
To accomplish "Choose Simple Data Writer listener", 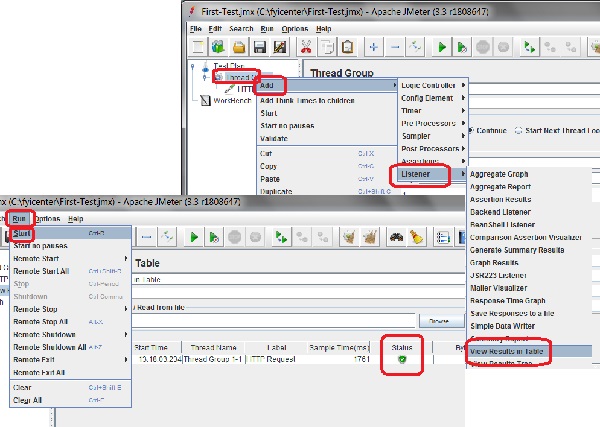I will 530,326.
